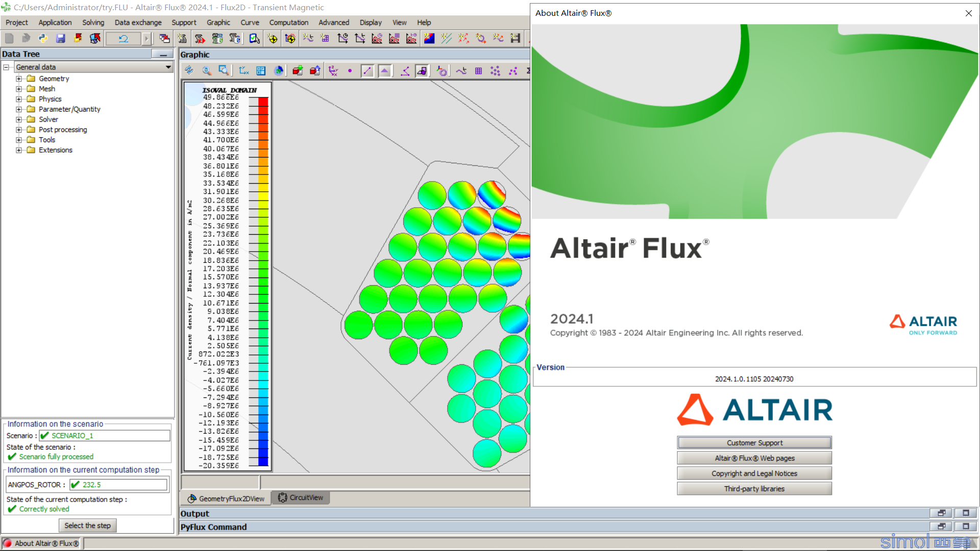
Task: Click the new sensor icon with yellow target
Action: coord(273,38)
